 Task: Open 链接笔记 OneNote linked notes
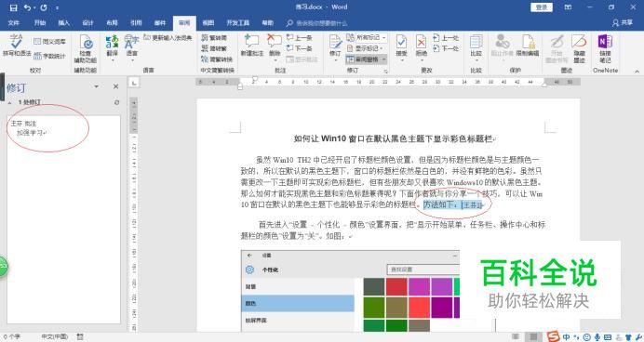point(605,48)
